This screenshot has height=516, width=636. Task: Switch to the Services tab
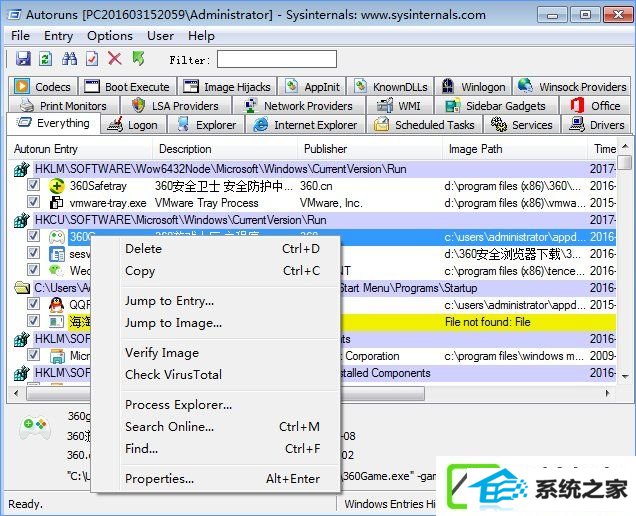coord(522,125)
